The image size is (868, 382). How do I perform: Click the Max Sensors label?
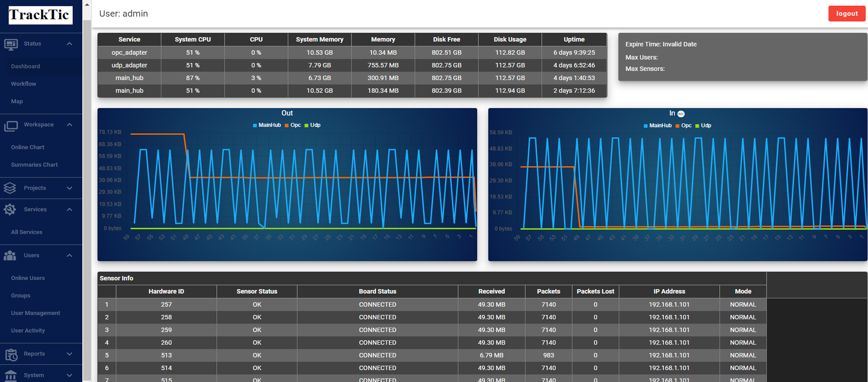[645, 69]
